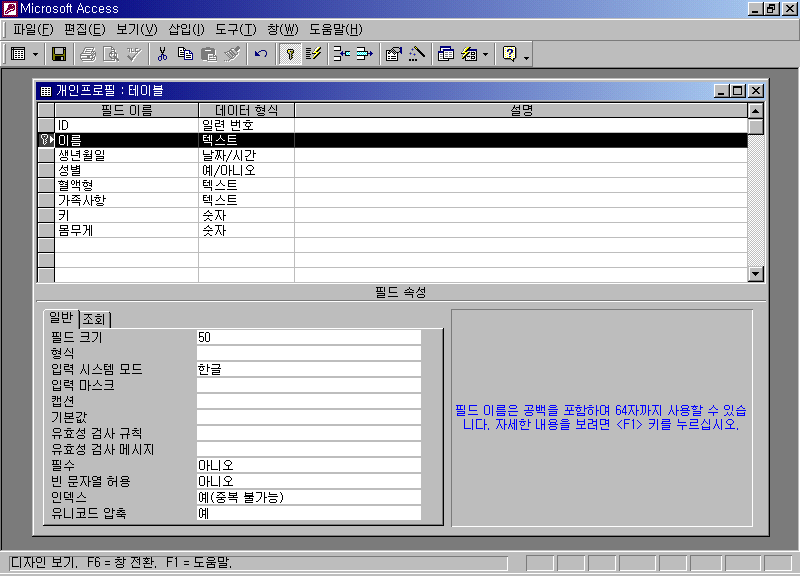Click the Cut scissors icon
This screenshot has width=800, height=576.
point(162,54)
